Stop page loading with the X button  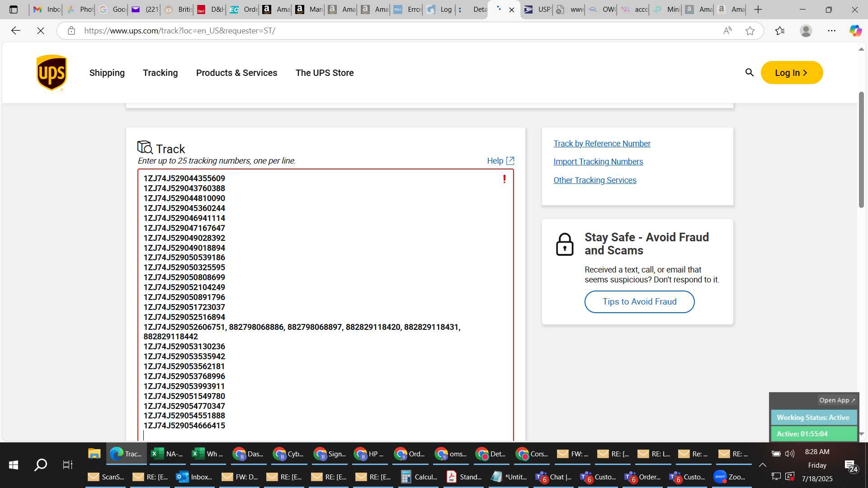(40, 31)
